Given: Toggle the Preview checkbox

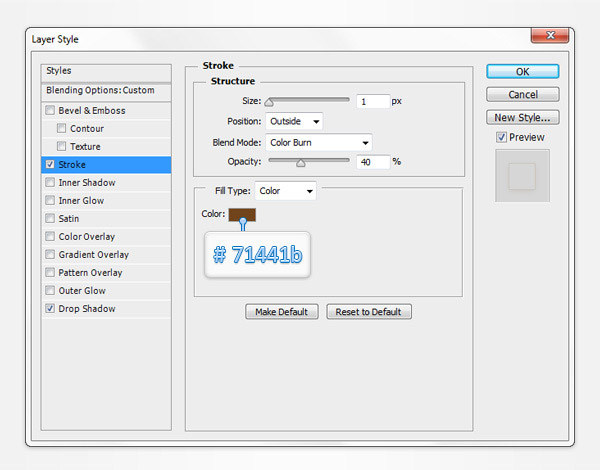Looking at the screenshot, I should (x=502, y=137).
